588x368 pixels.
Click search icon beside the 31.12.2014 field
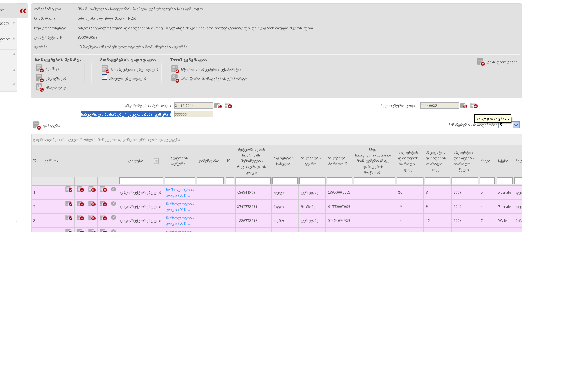coord(218,106)
